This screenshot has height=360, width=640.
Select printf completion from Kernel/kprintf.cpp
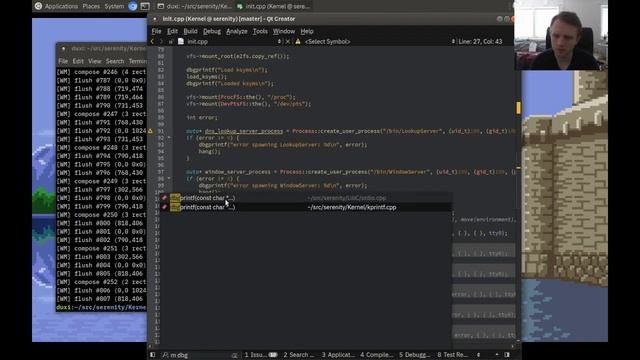click(305, 207)
